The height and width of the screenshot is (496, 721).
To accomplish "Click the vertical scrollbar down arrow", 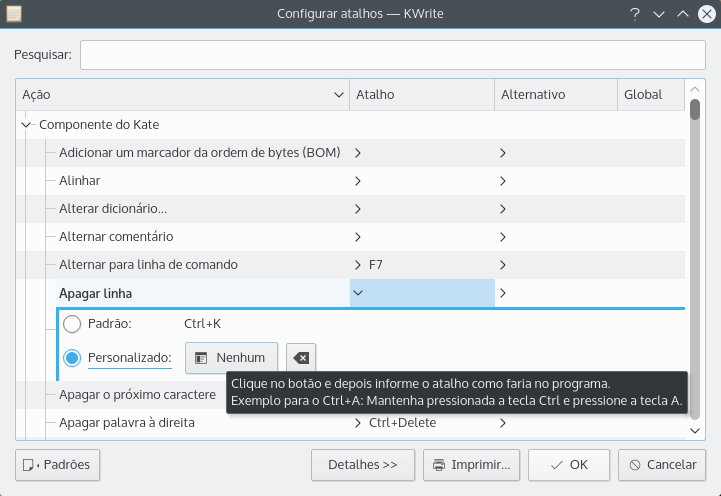I will [695, 430].
